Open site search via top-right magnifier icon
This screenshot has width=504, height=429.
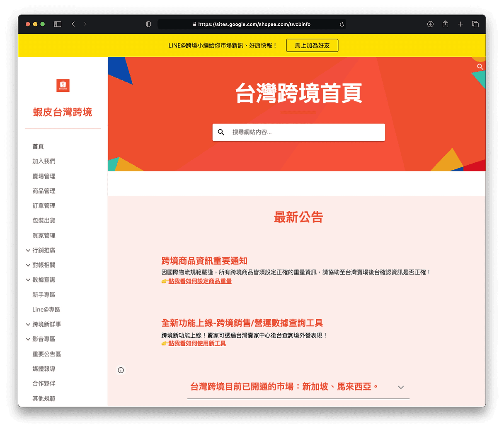[480, 67]
